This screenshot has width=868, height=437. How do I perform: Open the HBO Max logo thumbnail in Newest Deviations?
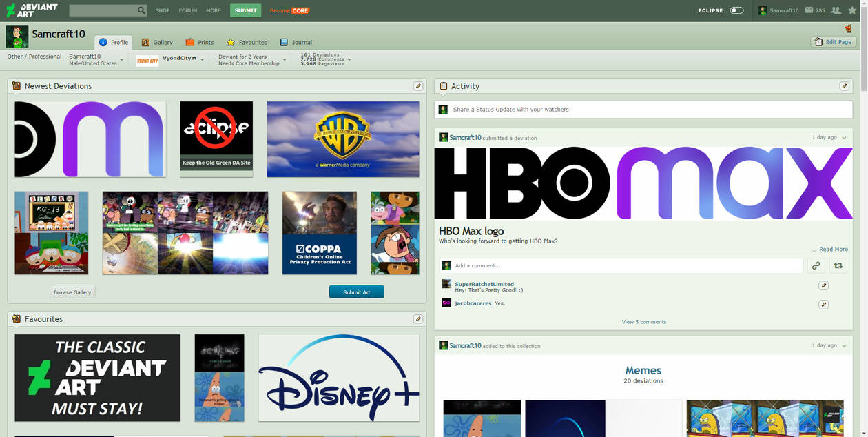click(90, 139)
